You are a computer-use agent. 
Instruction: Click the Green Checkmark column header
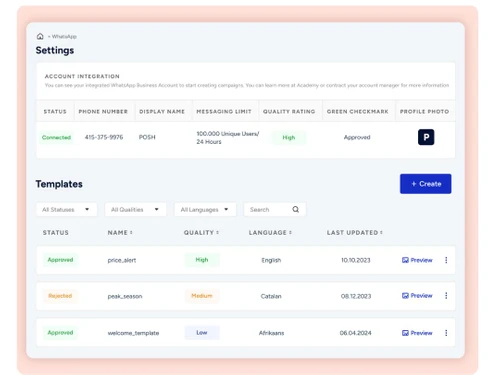tap(357, 111)
